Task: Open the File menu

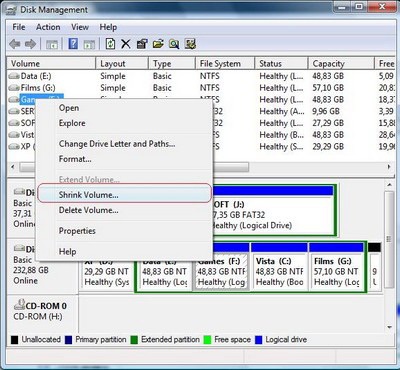Action: [19, 27]
